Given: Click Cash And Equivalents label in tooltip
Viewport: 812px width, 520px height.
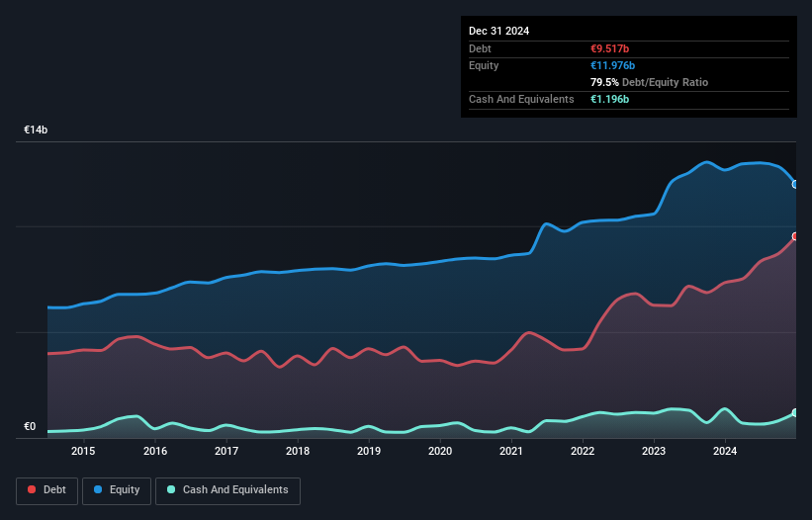Looking at the screenshot, I should point(521,99).
